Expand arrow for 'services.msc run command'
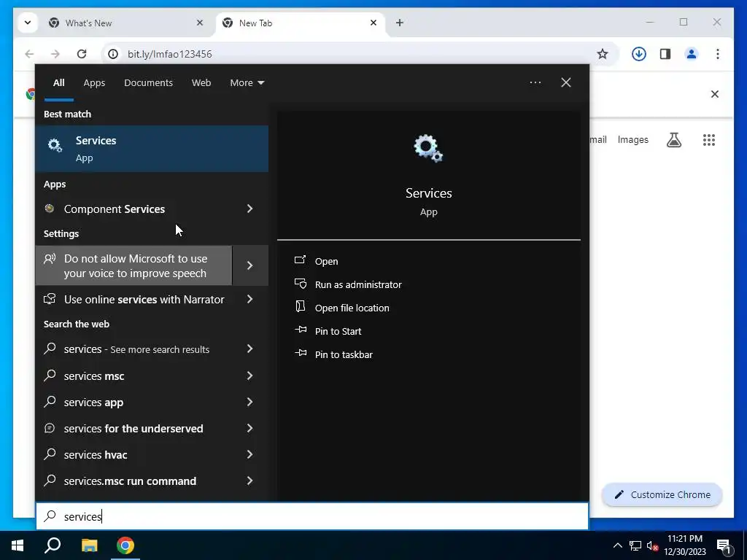The height and width of the screenshot is (560, 747). (x=250, y=481)
